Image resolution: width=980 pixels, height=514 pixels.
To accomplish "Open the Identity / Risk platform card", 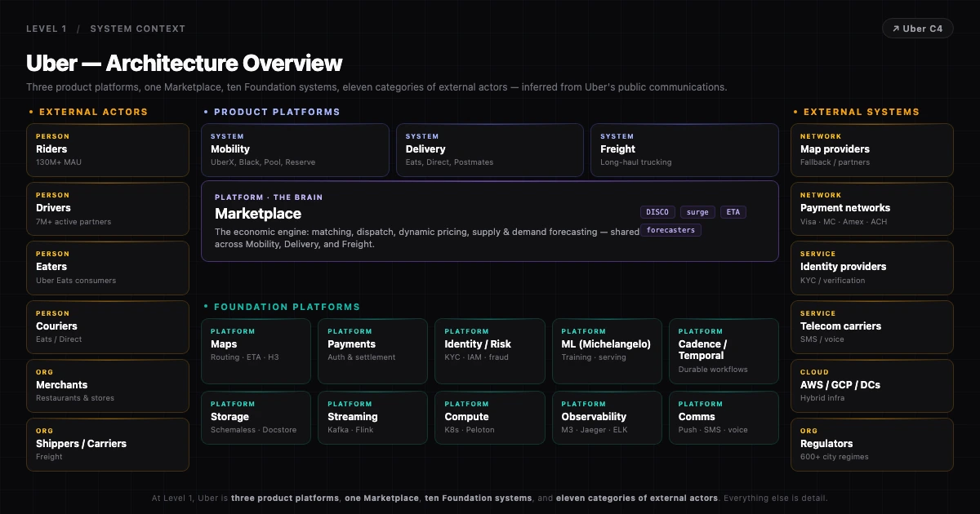I will coord(490,352).
